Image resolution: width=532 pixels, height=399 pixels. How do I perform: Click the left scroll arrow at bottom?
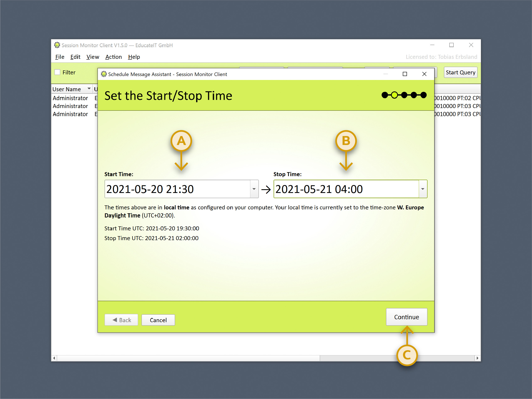coord(54,358)
